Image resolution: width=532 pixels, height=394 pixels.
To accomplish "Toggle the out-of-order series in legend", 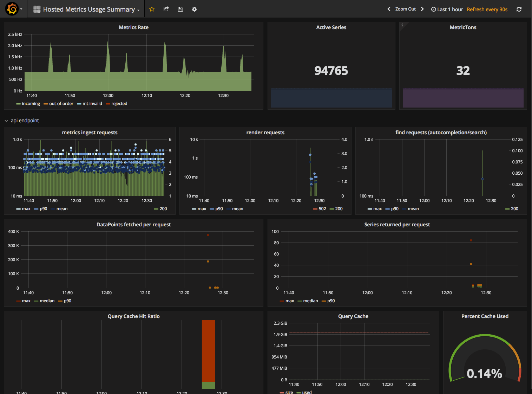I will 61,104.
